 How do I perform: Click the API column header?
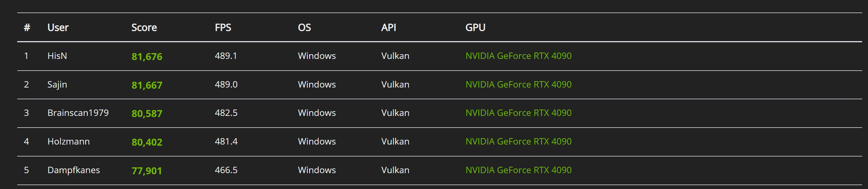388,28
